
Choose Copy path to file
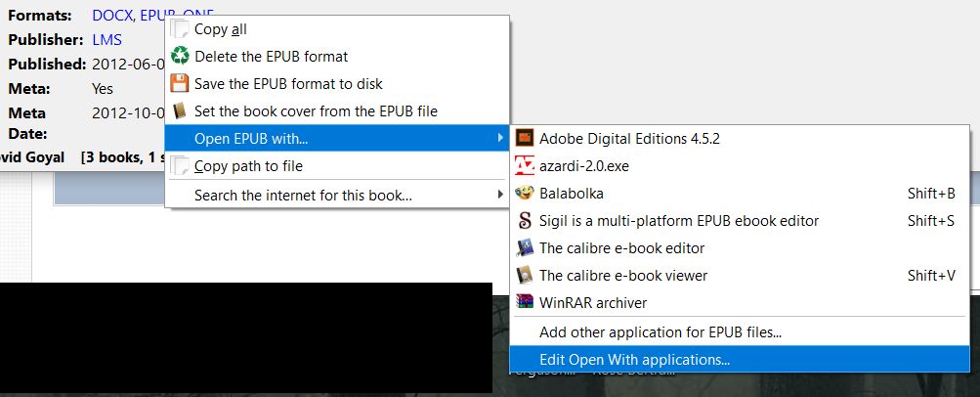tap(248, 166)
